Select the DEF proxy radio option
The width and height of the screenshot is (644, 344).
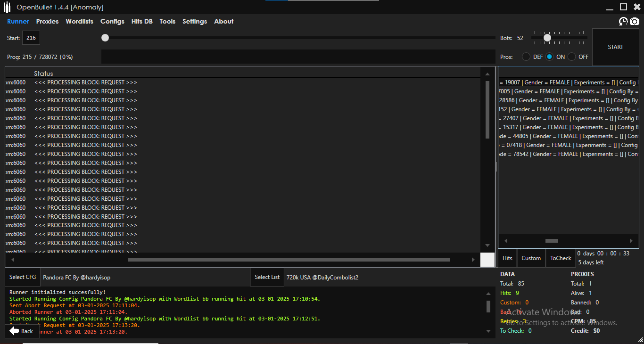click(x=526, y=57)
